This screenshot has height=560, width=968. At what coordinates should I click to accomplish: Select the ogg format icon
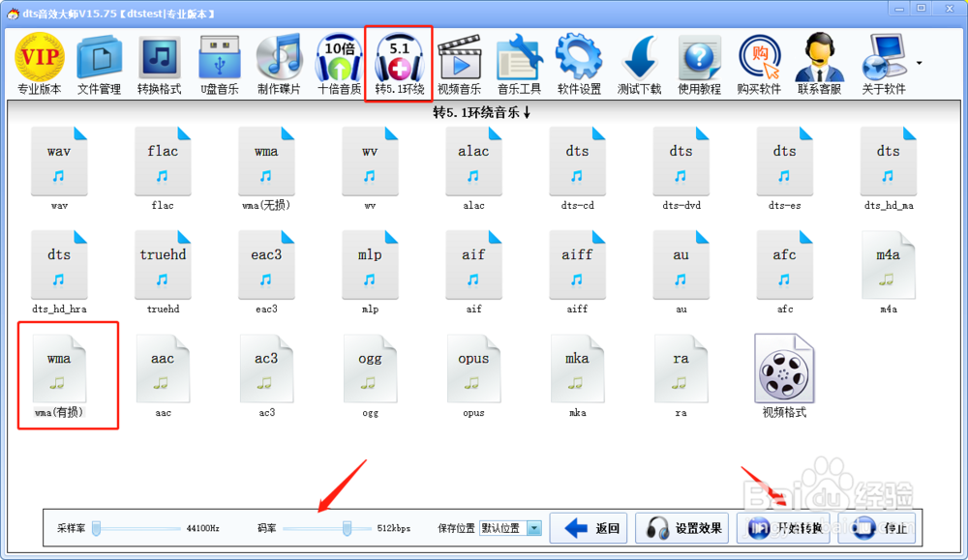tap(370, 376)
